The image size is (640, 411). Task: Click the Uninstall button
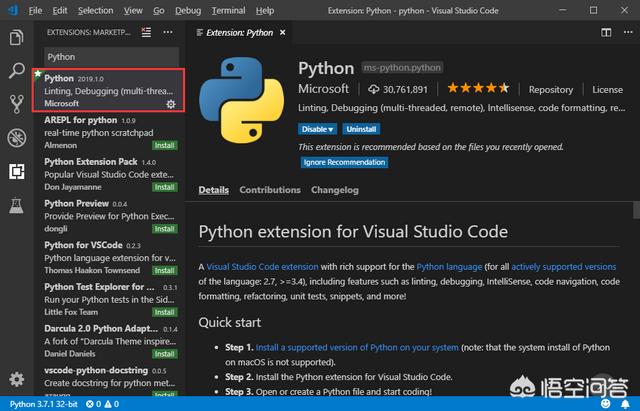(x=361, y=129)
